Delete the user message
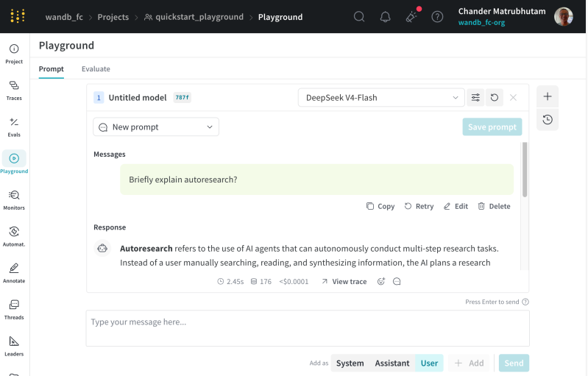This screenshot has width=588, height=376. point(494,206)
